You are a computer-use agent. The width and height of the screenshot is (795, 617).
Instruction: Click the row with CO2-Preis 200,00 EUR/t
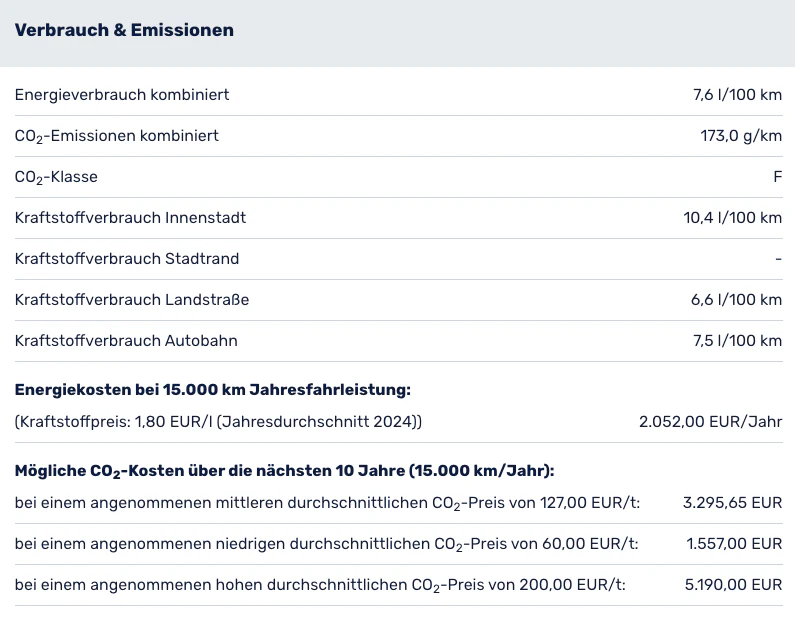click(399, 585)
